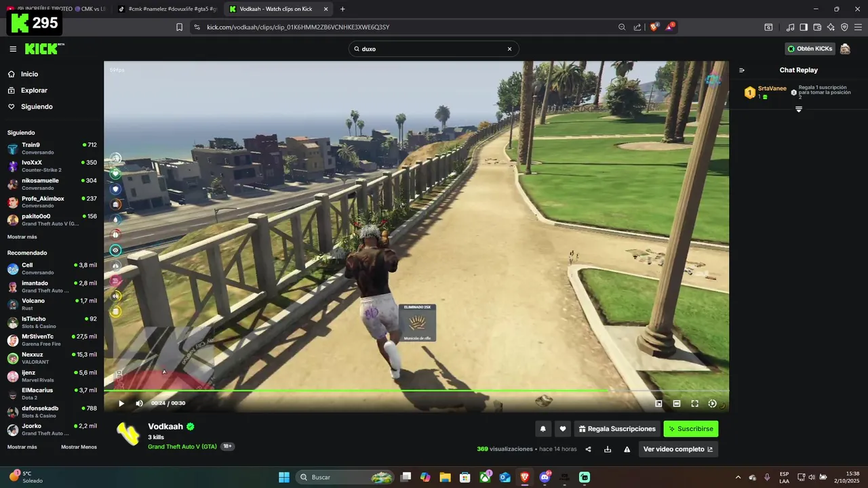Play the clip with the play button
Image resolution: width=868 pixels, height=488 pixels.
click(121, 403)
